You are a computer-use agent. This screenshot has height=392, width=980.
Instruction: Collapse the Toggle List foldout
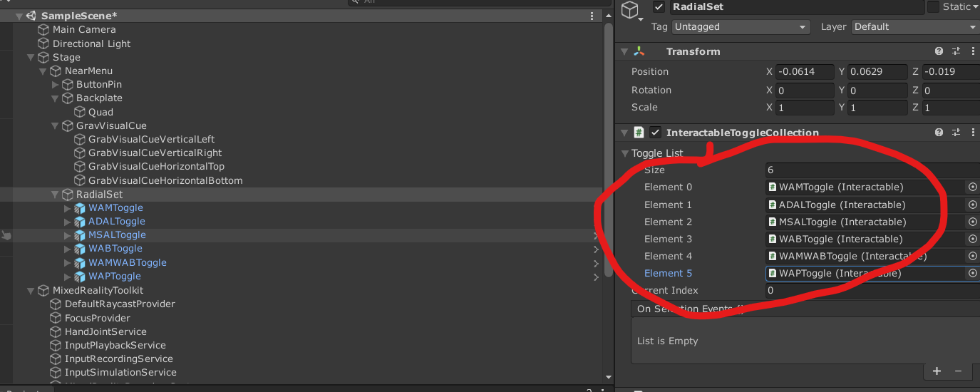click(x=625, y=153)
